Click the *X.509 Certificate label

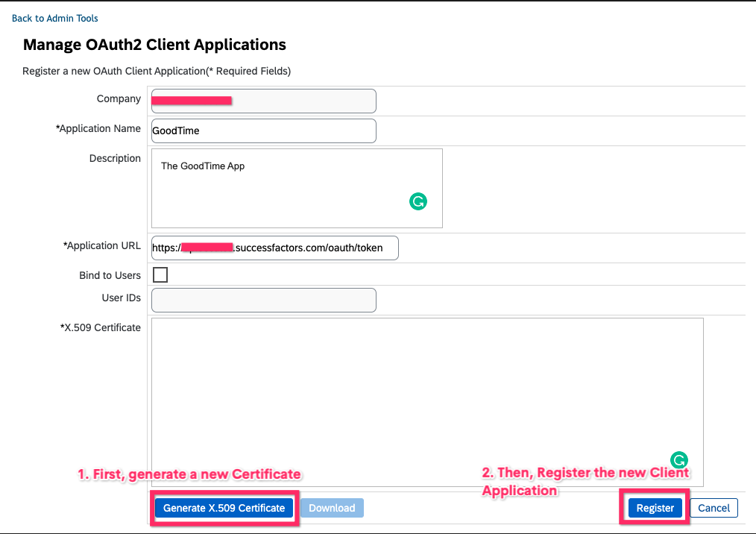pyautogui.click(x=100, y=327)
